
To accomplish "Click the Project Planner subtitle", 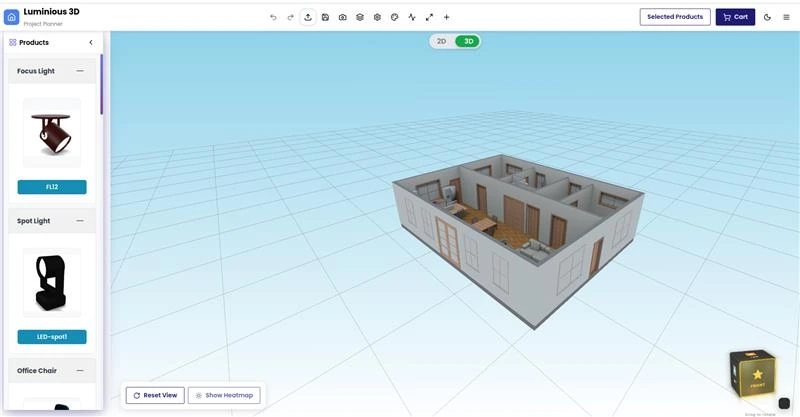I will 43,24.
